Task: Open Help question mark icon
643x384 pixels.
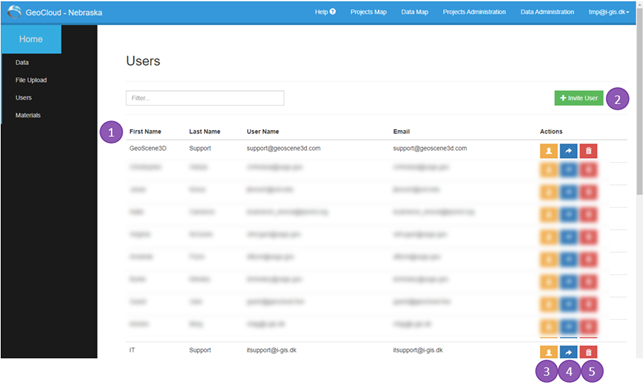Action: coord(333,11)
